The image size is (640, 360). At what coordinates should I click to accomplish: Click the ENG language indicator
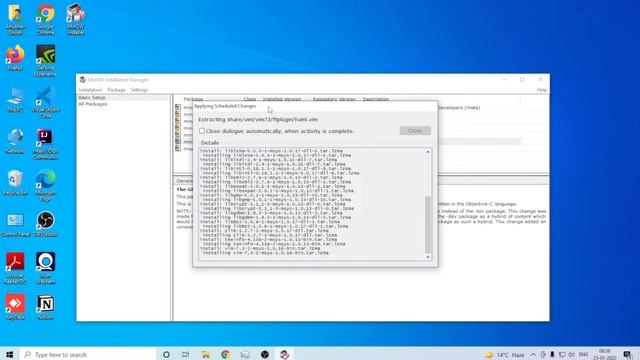(584, 355)
